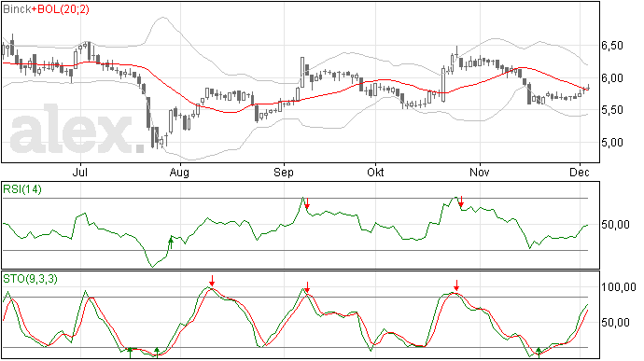Select the Nov label on time axis
Viewport: 644px width, 361px height.
tap(480, 172)
